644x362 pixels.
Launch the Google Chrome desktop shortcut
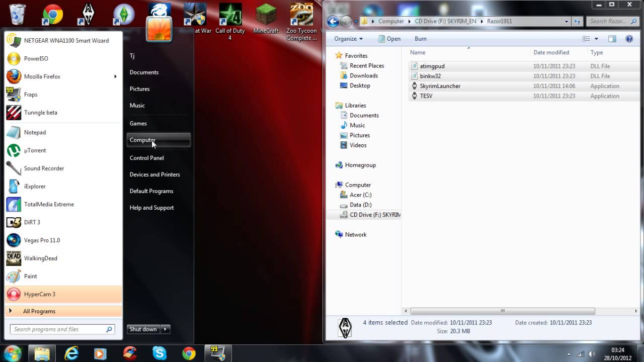[x=52, y=14]
